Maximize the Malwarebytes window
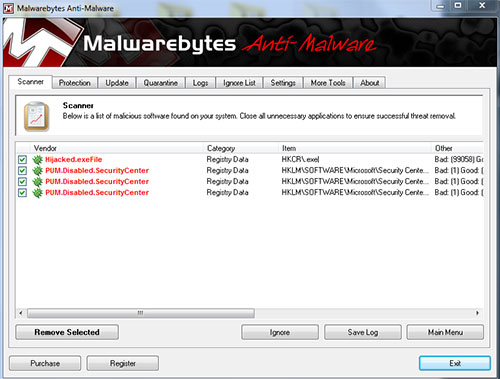 [458, 6]
